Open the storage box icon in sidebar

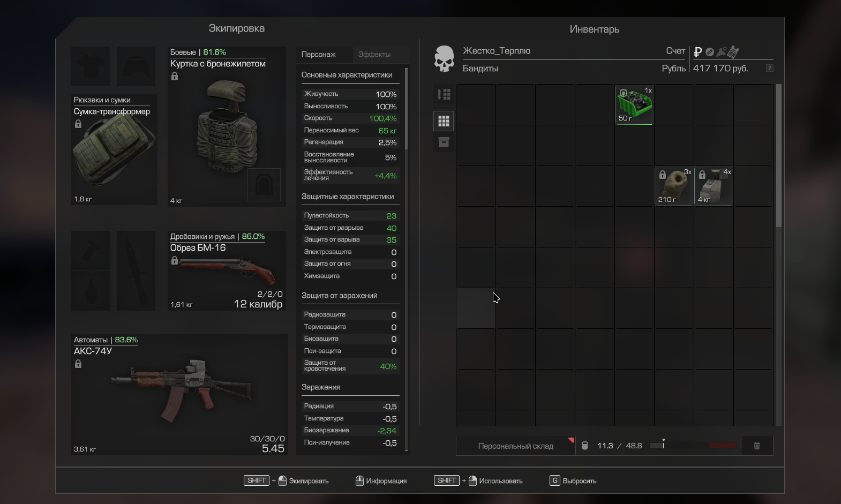point(444,142)
